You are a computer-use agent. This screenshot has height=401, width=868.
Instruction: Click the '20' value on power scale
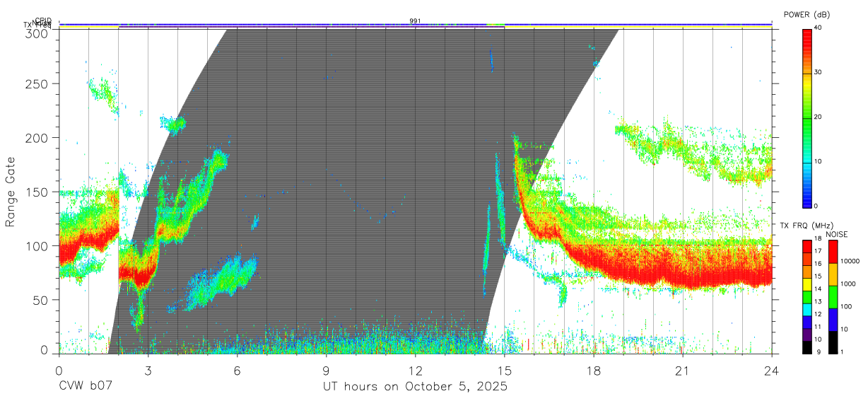[x=817, y=117]
